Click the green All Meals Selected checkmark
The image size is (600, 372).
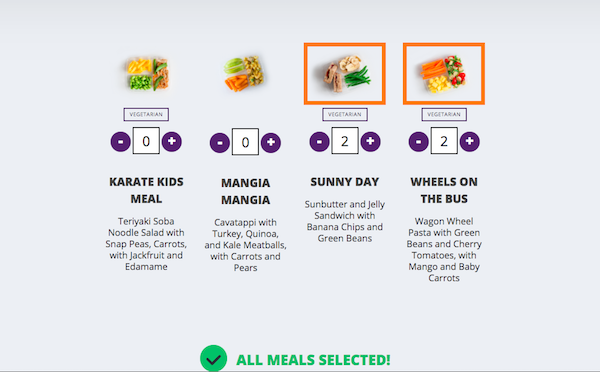pyautogui.click(x=214, y=359)
